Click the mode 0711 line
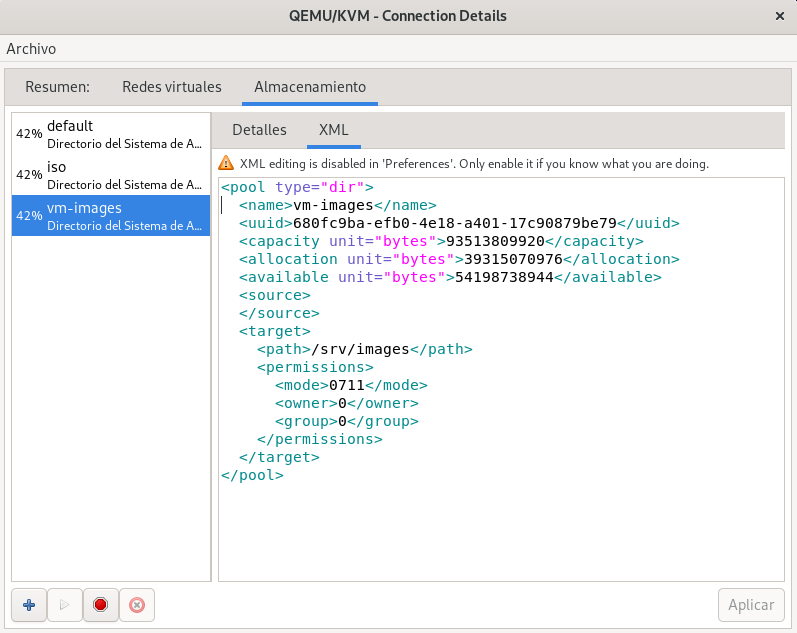The width and height of the screenshot is (797, 633). pos(351,385)
